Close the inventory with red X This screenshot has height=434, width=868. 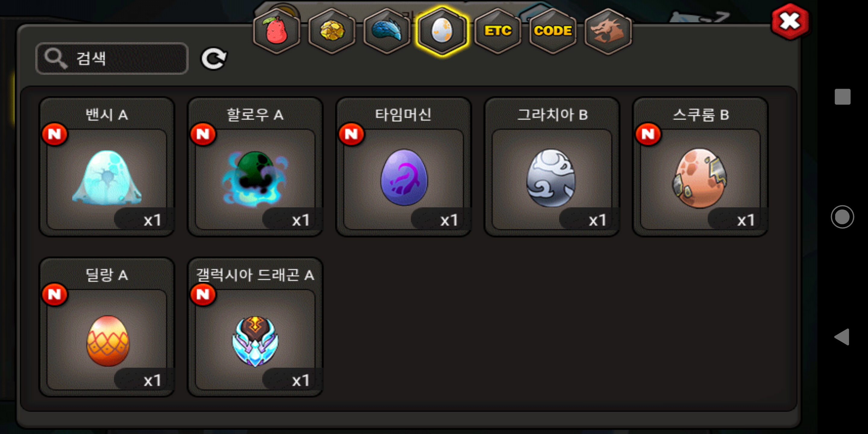tap(790, 22)
